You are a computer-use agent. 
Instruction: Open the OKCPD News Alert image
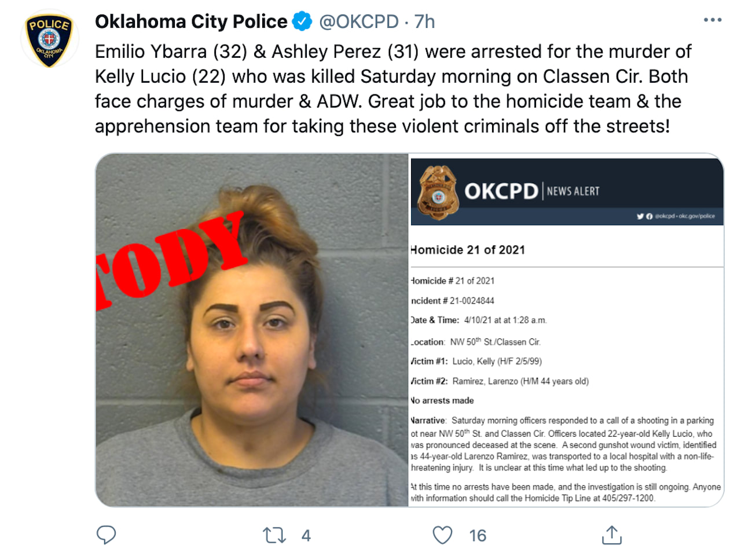click(x=567, y=330)
